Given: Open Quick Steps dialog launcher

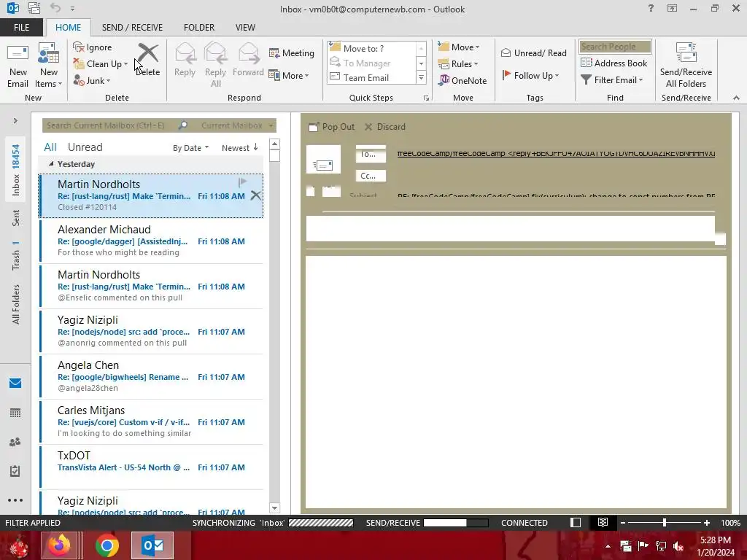Looking at the screenshot, I should pos(426,98).
